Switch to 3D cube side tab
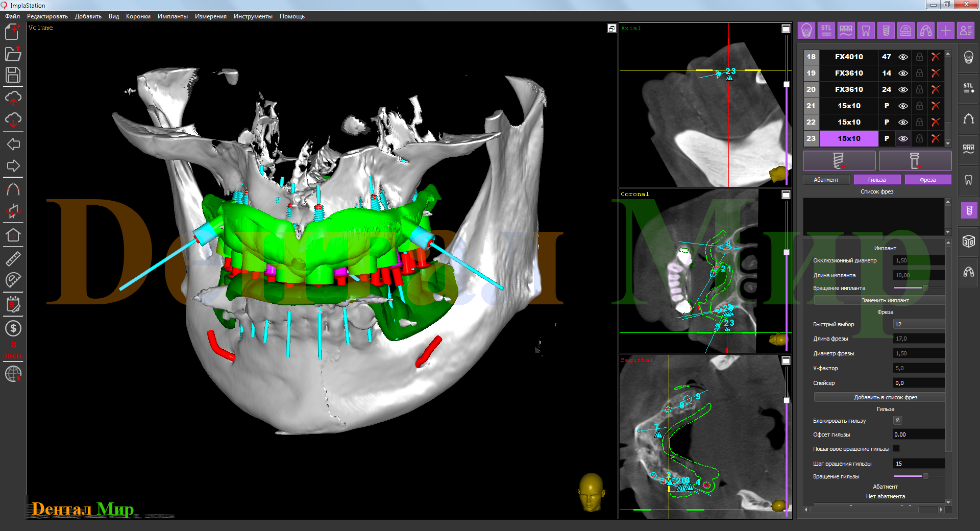This screenshot has height=531, width=980. [968, 241]
